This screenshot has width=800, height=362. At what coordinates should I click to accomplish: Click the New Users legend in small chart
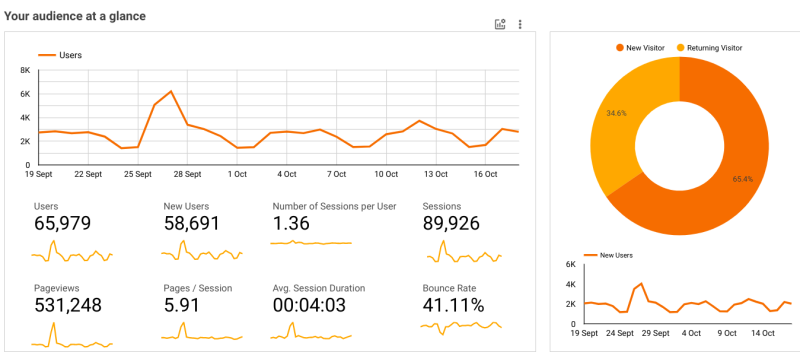tap(608, 255)
